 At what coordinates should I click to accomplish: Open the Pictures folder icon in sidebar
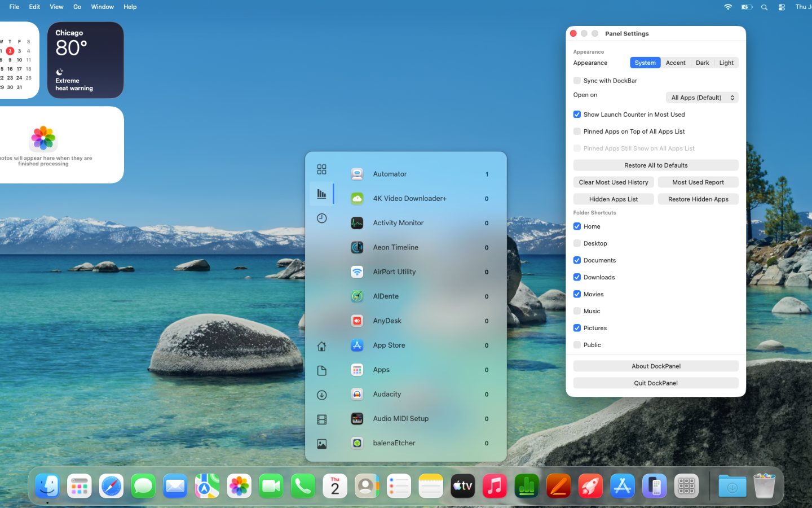pyautogui.click(x=321, y=444)
